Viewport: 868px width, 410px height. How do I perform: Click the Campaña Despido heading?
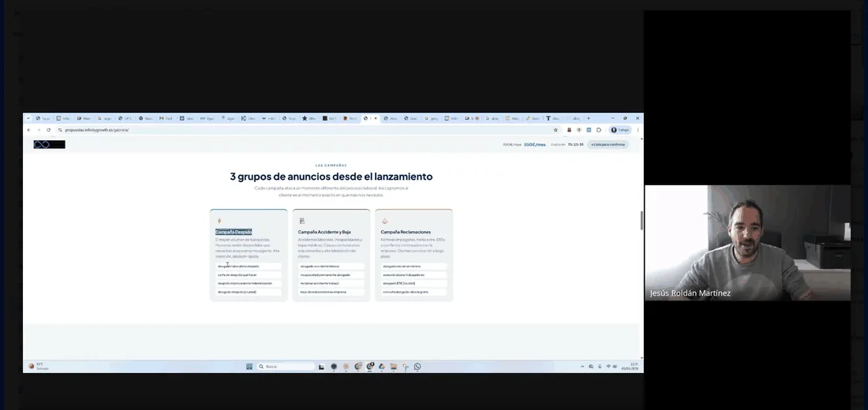234,232
